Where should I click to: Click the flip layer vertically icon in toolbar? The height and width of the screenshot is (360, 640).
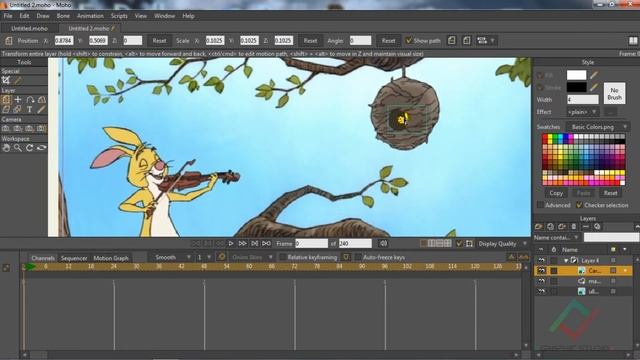pyautogui.click(x=467, y=40)
